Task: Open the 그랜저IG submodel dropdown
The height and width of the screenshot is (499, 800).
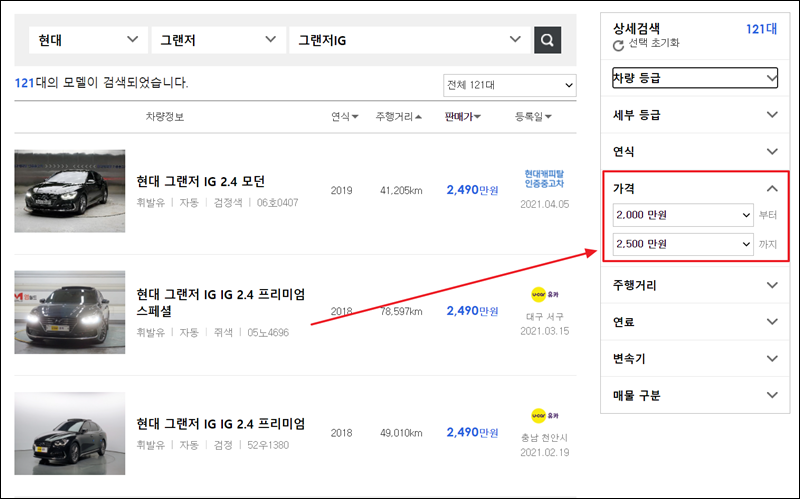Action: tap(410, 40)
